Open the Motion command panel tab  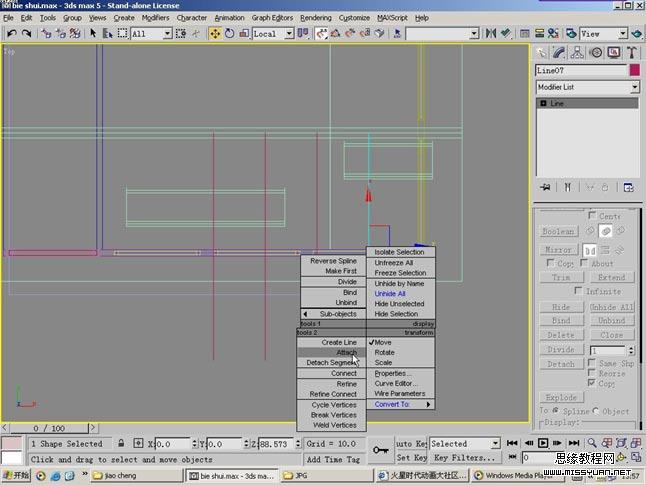(596, 53)
